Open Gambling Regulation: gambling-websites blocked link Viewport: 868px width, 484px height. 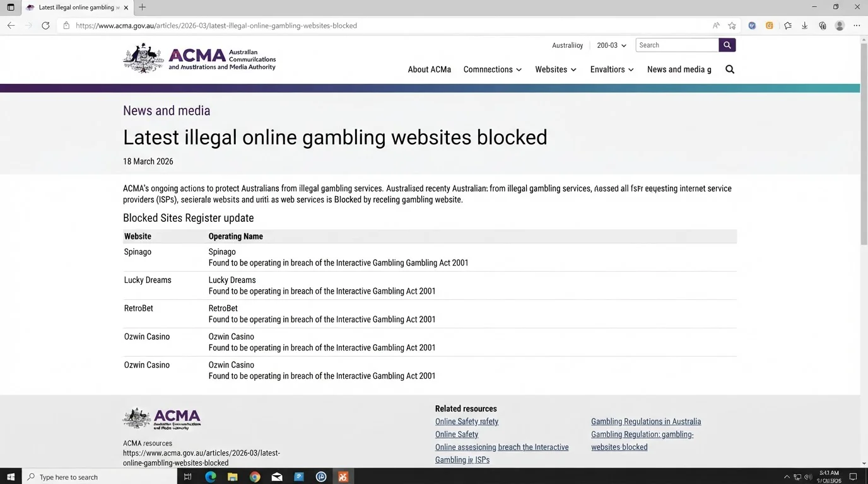pos(642,441)
